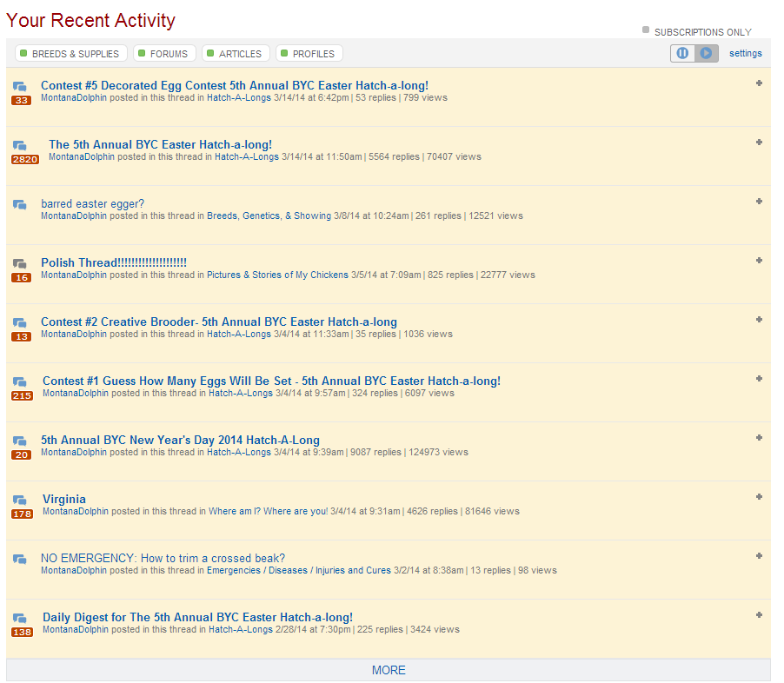Click thread icon beside NO EMERGENCY post
784x683 pixels.
20,559
